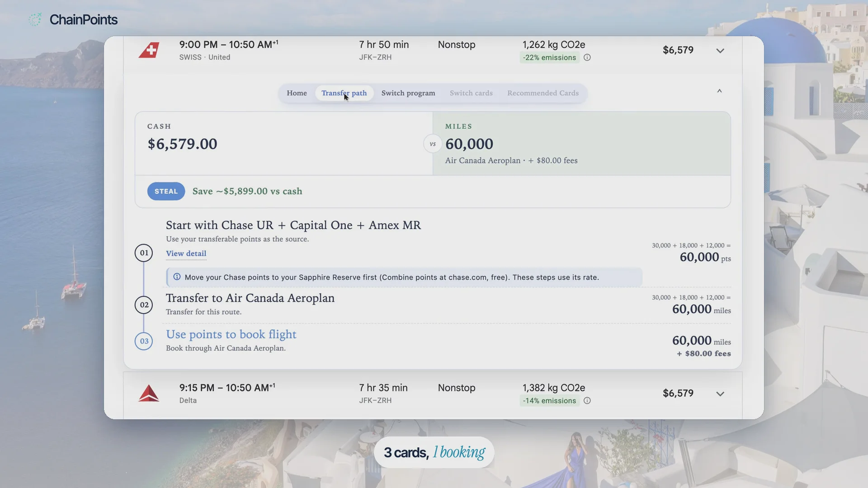Click the 60,000 miles amount in green card
The image size is (868, 488).
(469, 144)
